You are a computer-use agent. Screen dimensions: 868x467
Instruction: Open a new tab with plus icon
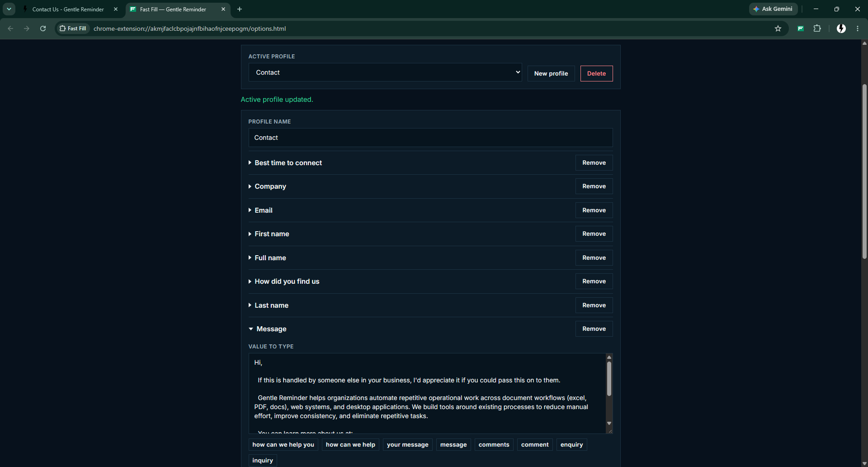(x=240, y=9)
